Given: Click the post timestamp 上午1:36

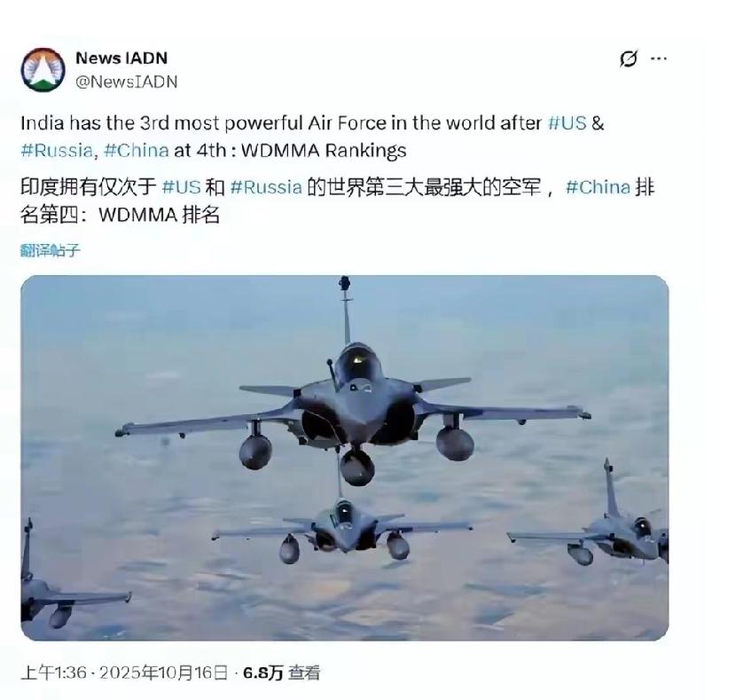Looking at the screenshot, I should (53, 672).
